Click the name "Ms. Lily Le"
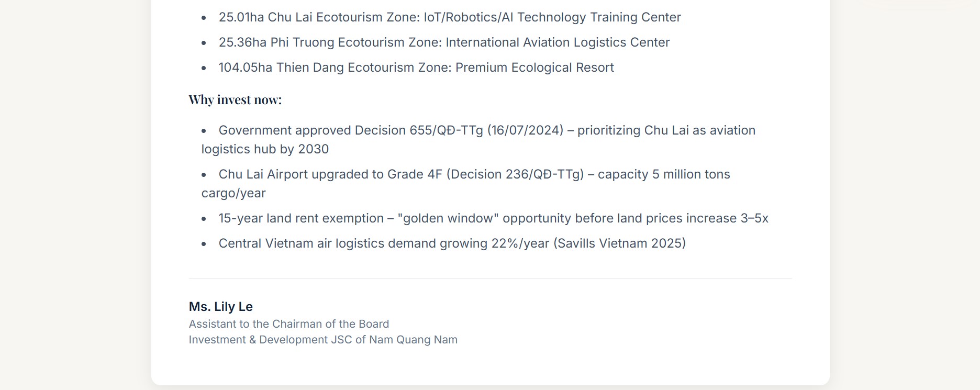 (220, 307)
